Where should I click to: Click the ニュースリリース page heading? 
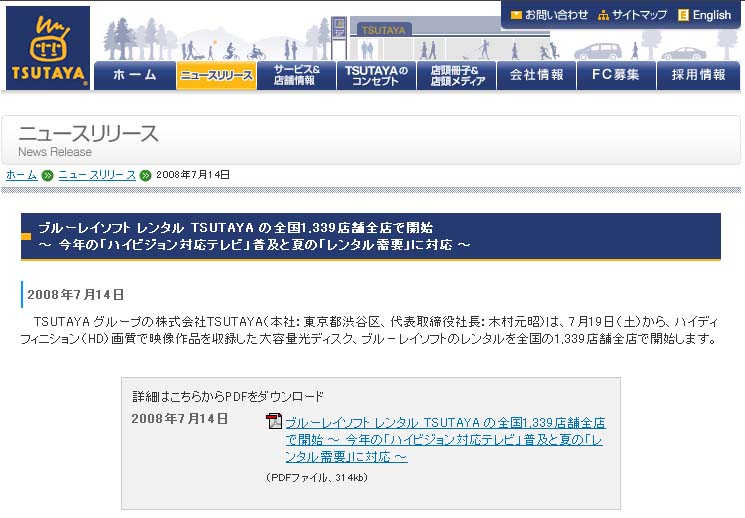(88, 133)
